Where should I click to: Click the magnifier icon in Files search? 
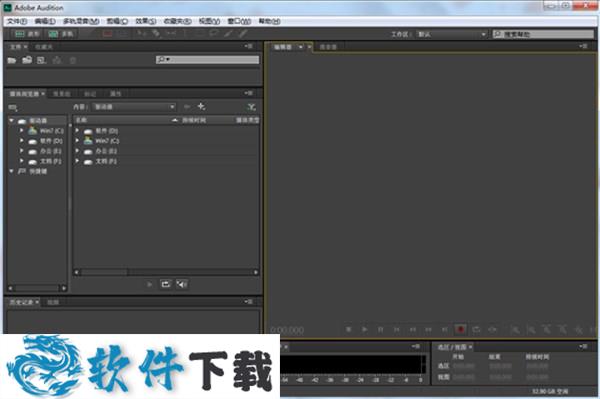pos(162,60)
